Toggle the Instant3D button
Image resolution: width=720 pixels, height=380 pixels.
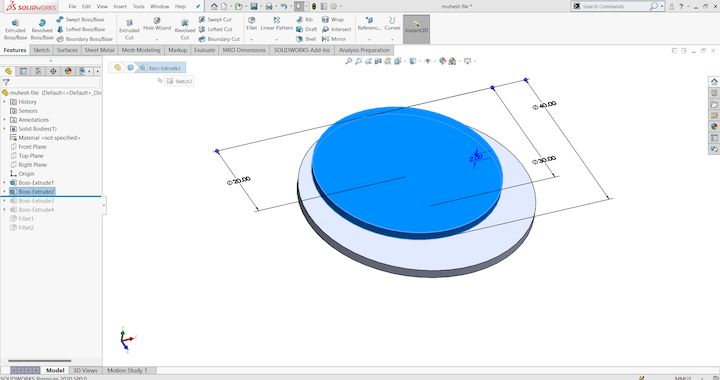[x=416, y=29]
